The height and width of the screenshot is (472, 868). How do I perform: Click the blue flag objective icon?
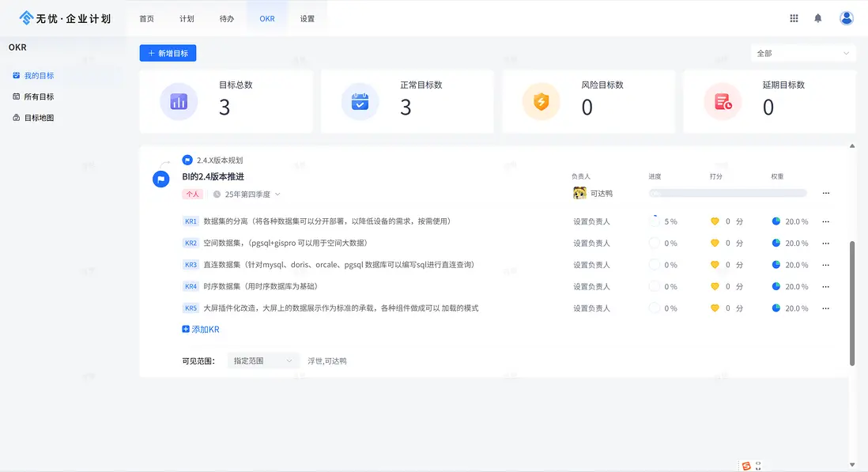160,179
